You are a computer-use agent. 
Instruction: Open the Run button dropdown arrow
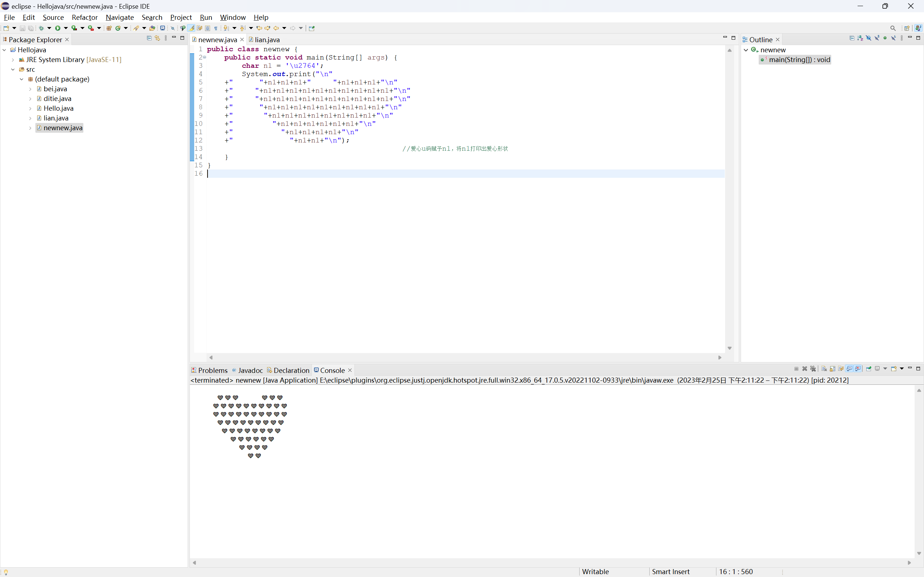click(66, 28)
